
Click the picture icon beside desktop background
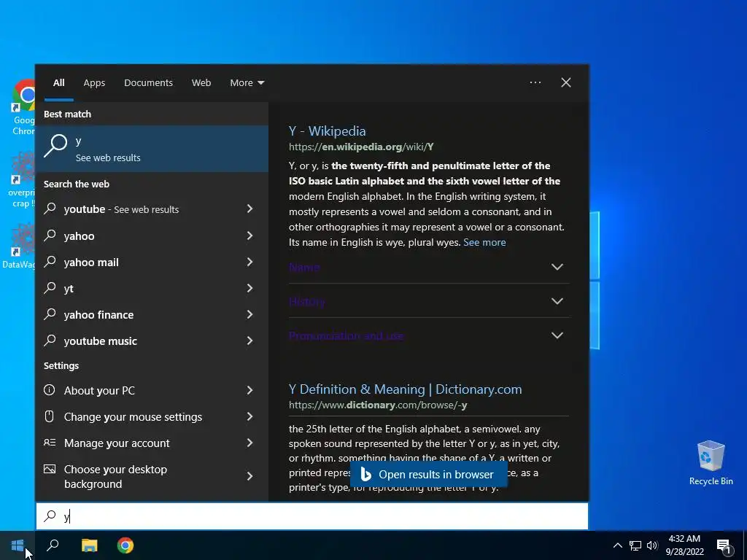(x=50, y=469)
